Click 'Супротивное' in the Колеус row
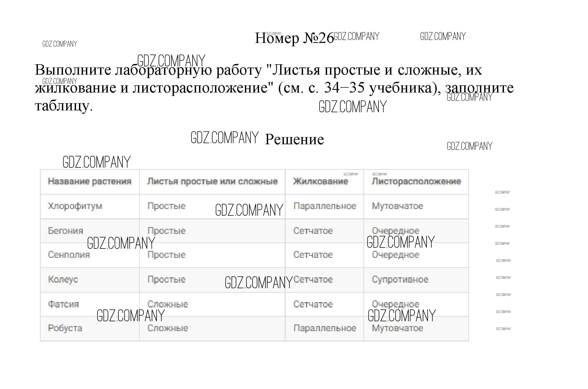The width and height of the screenshot is (588, 389). 400,279
